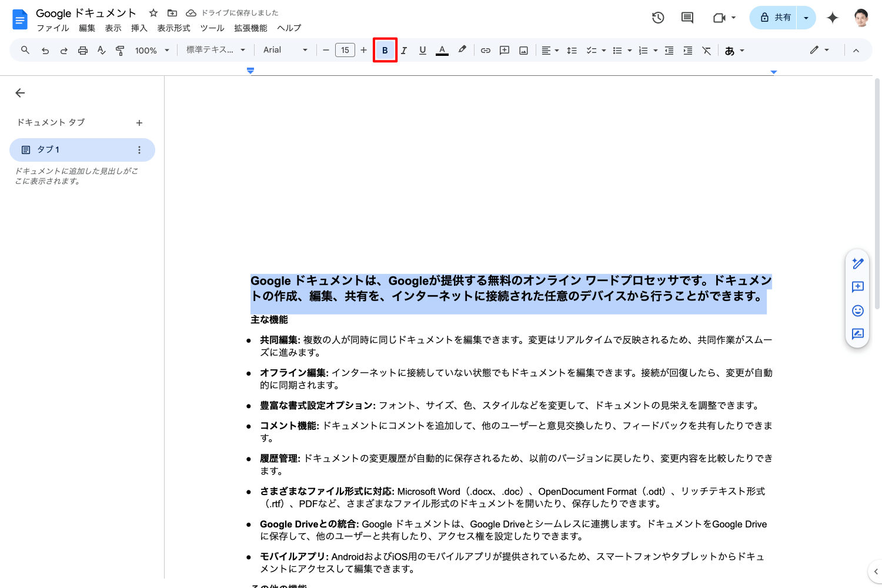Edit the font size field showing 15

pos(345,51)
